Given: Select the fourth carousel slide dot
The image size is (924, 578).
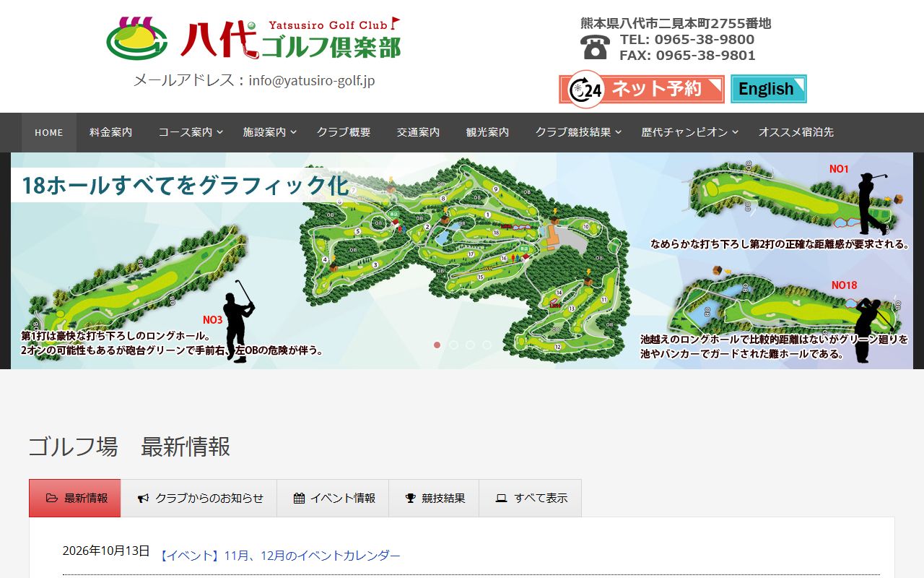Looking at the screenshot, I should click(x=487, y=345).
